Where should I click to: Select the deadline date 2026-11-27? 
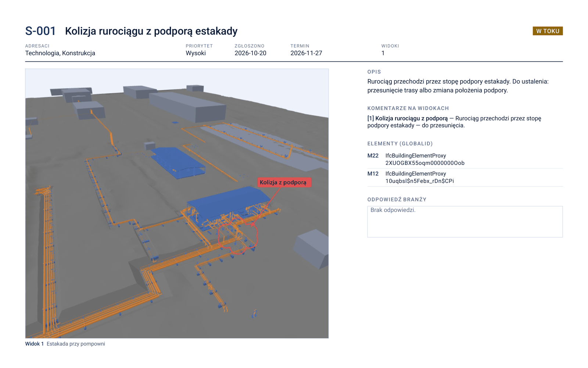click(x=306, y=53)
